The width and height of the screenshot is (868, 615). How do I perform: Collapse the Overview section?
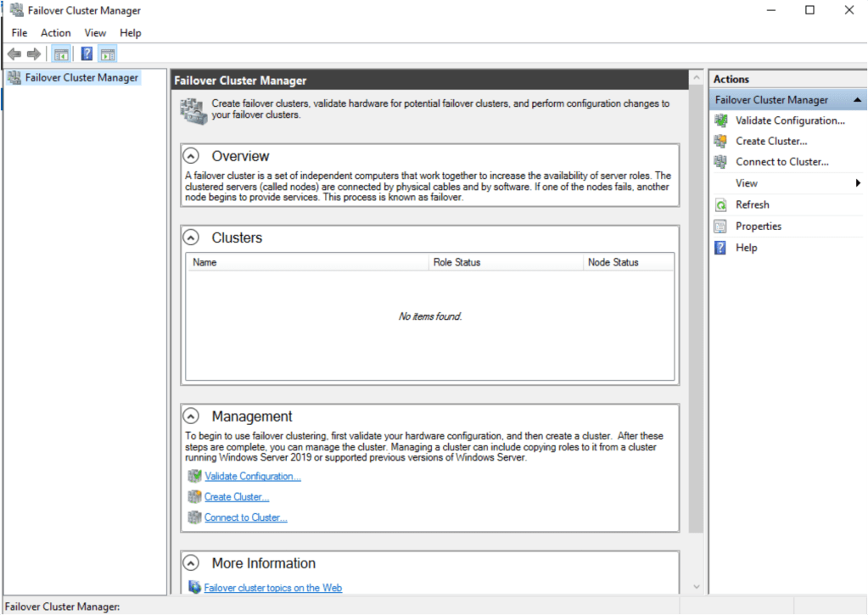[x=190, y=155]
